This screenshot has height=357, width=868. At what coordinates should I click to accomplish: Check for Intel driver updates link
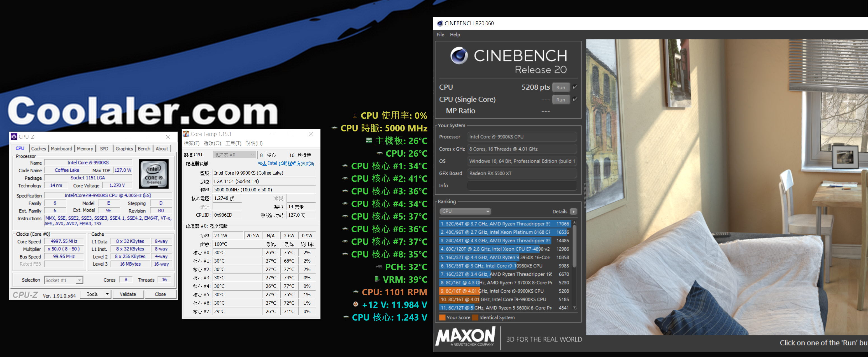[x=286, y=163]
